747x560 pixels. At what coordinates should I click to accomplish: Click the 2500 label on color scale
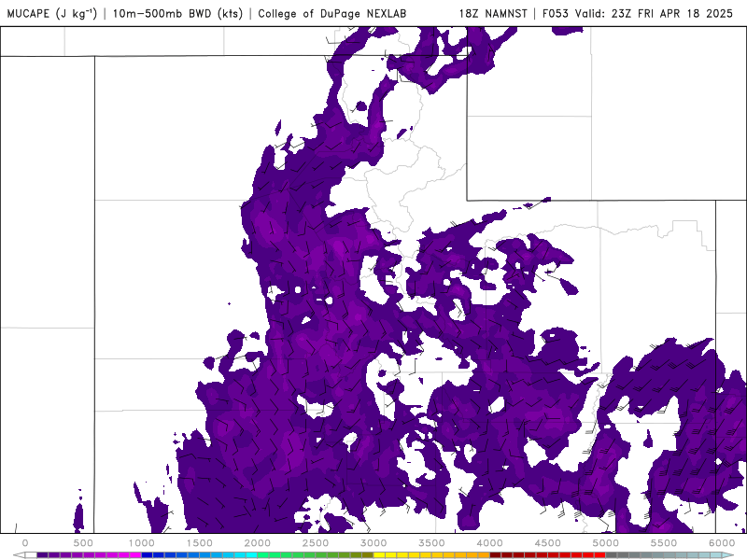(x=316, y=543)
